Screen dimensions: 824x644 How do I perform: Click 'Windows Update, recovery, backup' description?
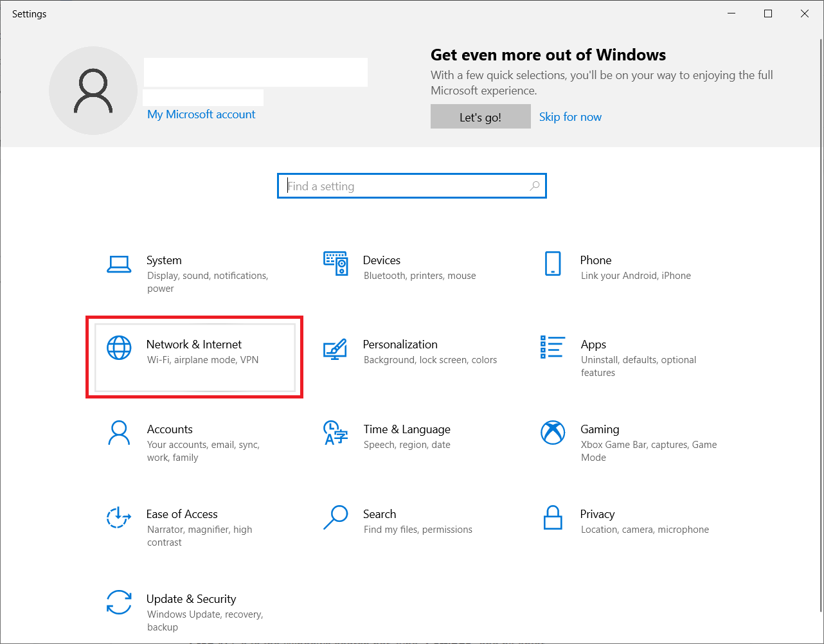click(x=205, y=621)
